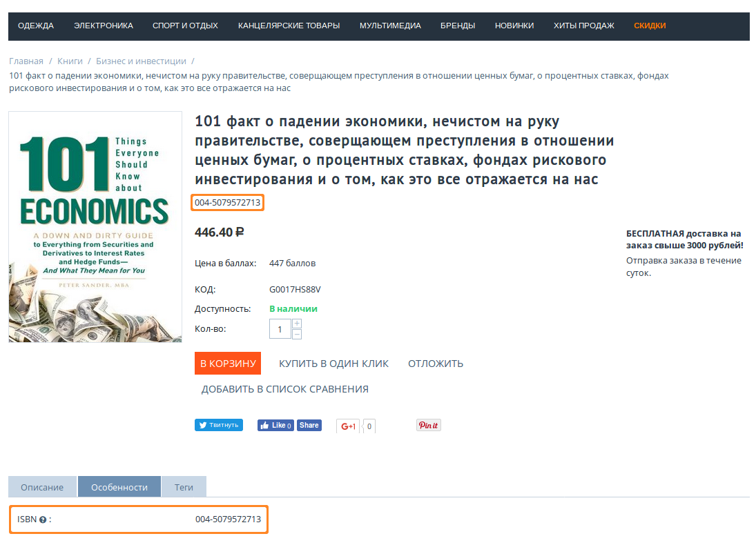
Task: Go to Книги in the breadcrumb
Action: (70, 61)
